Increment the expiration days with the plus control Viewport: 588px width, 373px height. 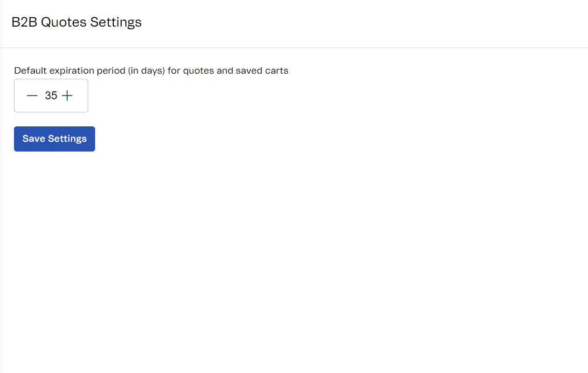click(67, 96)
